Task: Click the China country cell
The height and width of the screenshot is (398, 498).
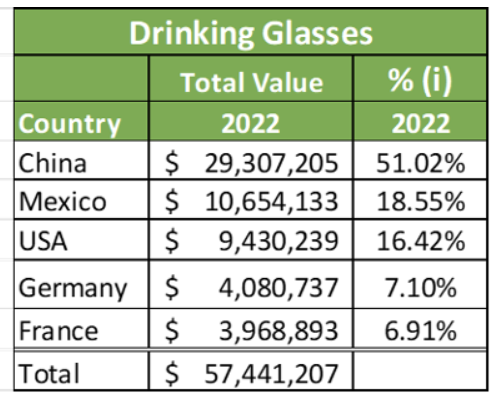Action: tap(81, 160)
